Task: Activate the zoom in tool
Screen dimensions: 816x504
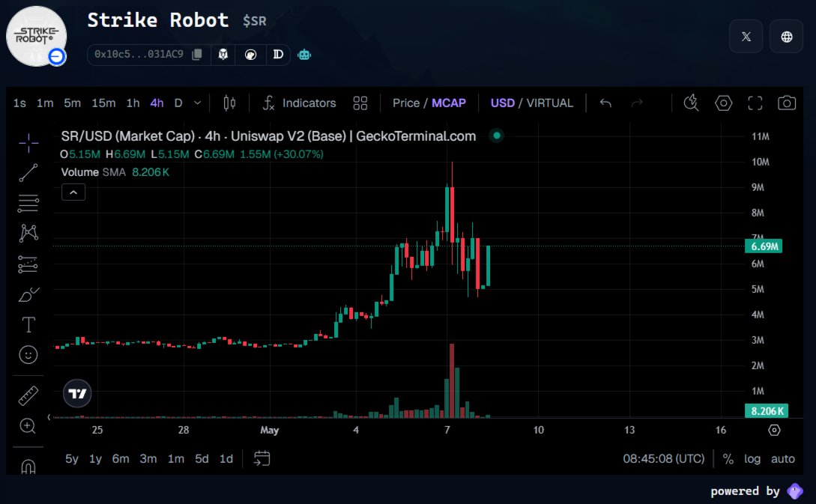Action: click(28, 426)
